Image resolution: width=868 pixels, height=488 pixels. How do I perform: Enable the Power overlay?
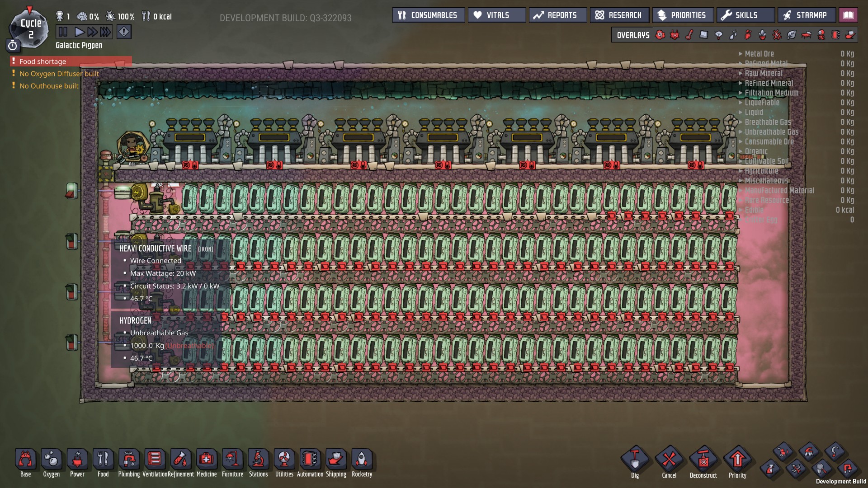(675, 35)
